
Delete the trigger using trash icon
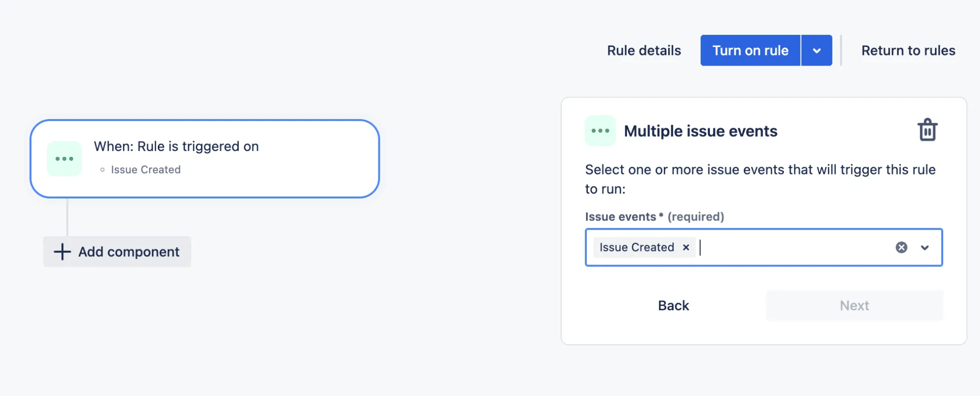point(927,130)
